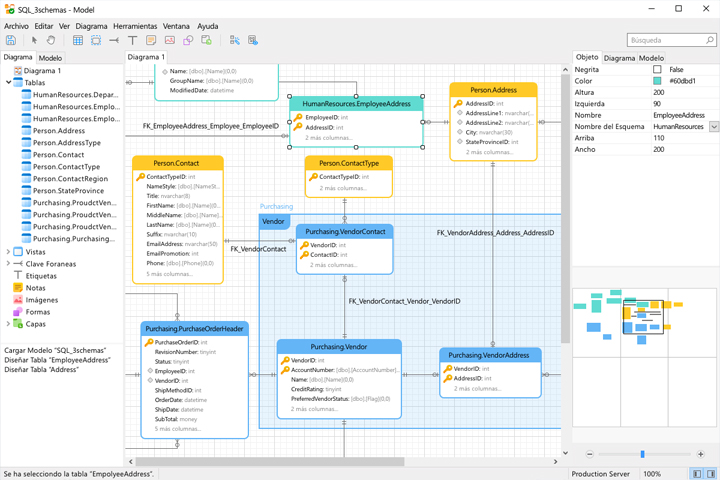Viewport: 720px width, 480px height.
Task: Click the Notas sticky note icon in tree
Action: 18,288
